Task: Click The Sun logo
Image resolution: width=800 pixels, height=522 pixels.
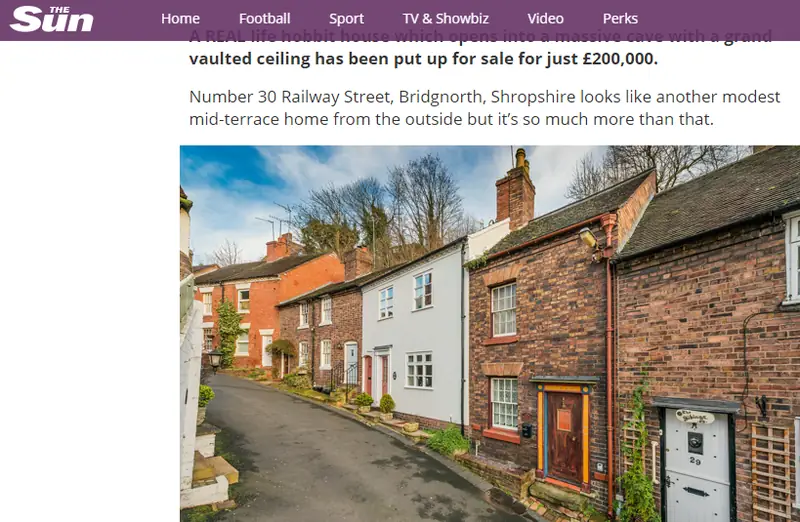Action: click(52, 19)
